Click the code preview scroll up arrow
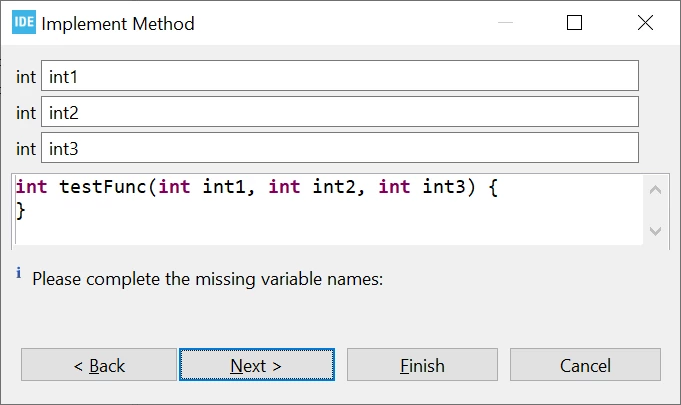The image size is (681, 405). click(x=655, y=190)
